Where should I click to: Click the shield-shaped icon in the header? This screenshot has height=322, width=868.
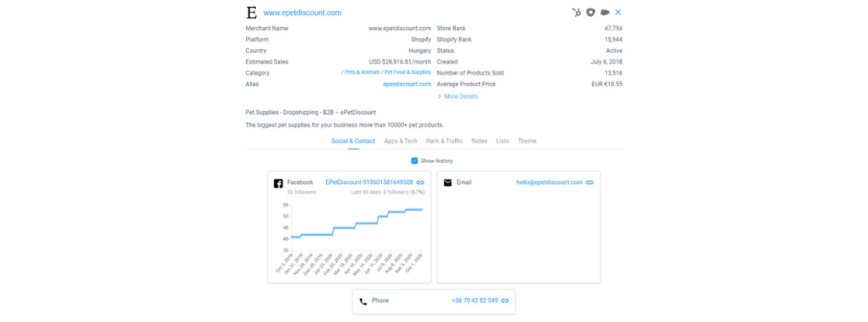click(x=591, y=13)
